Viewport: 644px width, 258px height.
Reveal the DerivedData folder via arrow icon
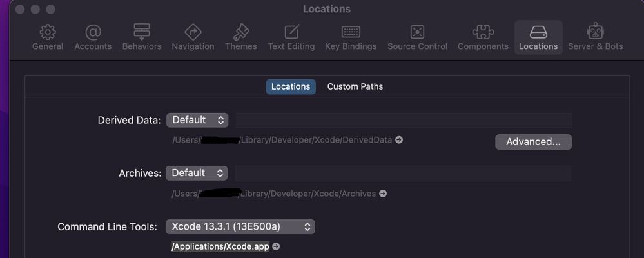pos(399,140)
